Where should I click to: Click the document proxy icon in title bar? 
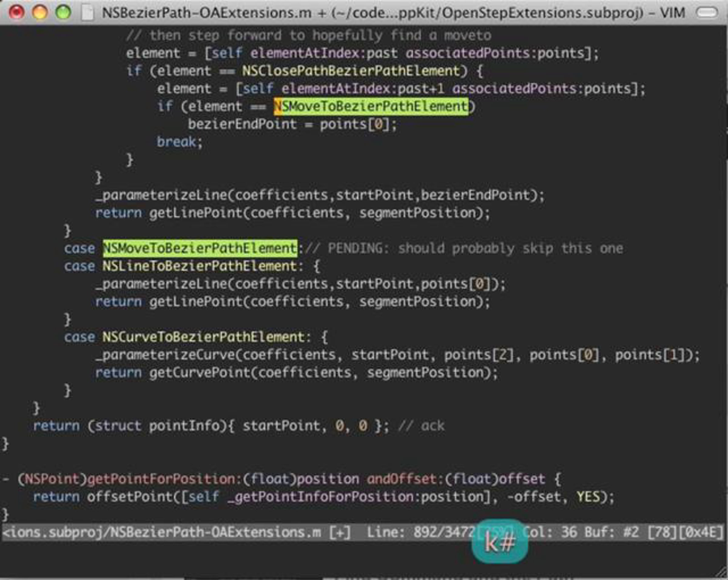click(x=87, y=13)
